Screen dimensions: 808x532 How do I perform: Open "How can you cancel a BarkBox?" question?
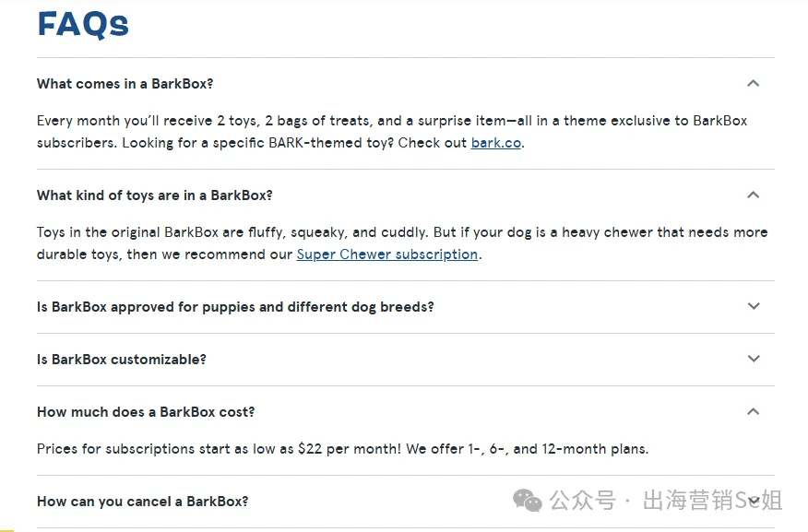[x=142, y=501]
